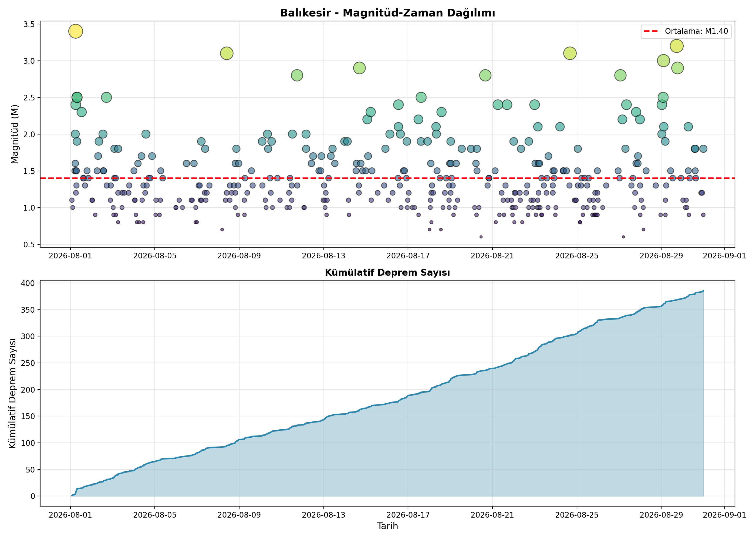This screenshot has width=756, height=540.
Task: Click the red dashed line sample in the legend
Action: pos(651,31)
